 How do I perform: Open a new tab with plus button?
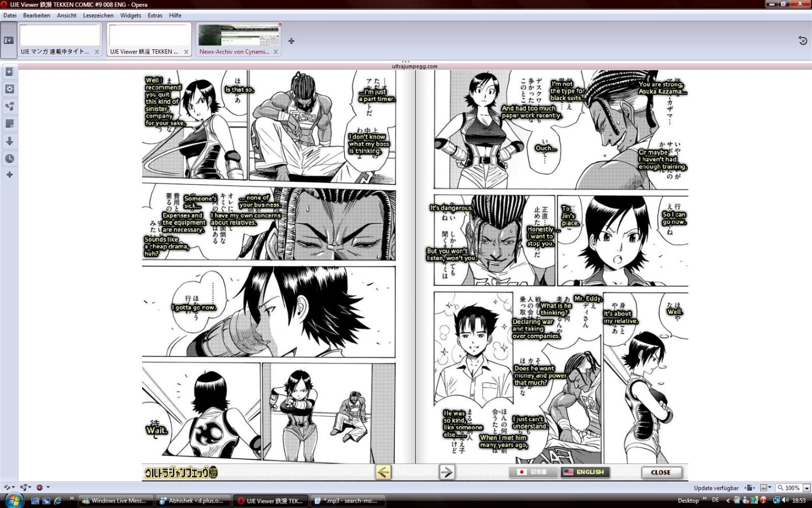(291, 41)
